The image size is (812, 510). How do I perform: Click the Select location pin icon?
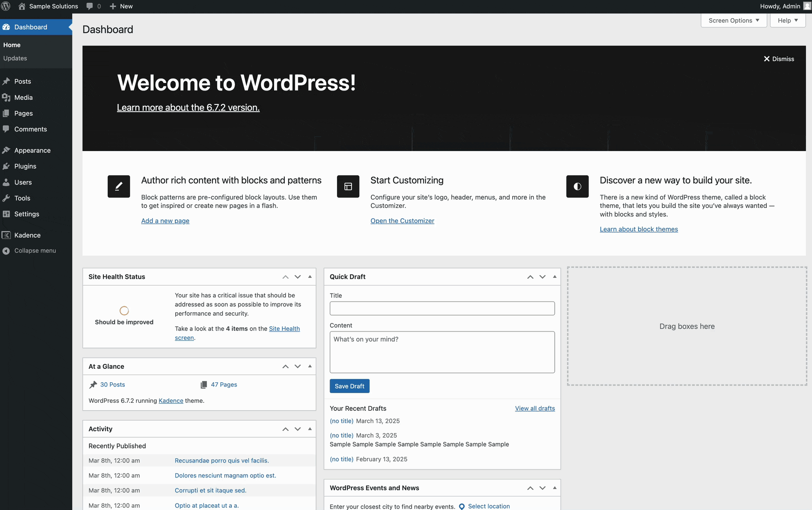pyautogui.click(x=461, y=506)
